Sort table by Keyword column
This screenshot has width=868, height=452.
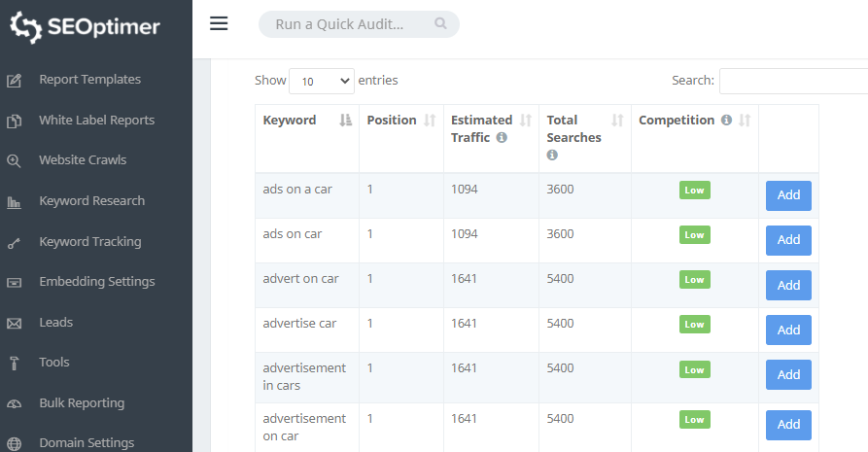[345, 121]
